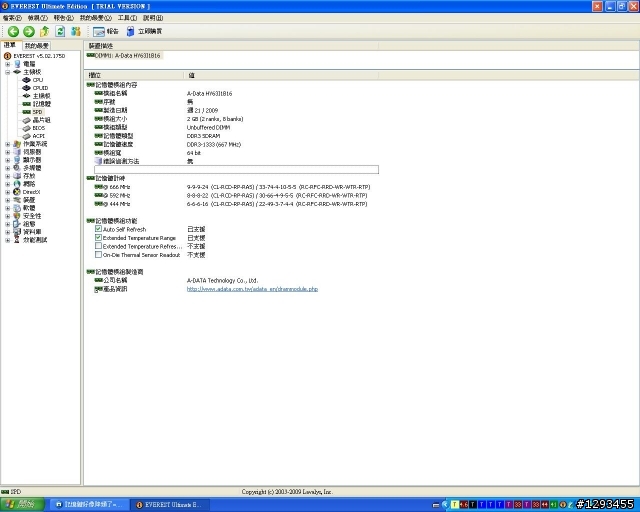Click the CPUID chip icon in the tree
This screenshot has width=640, height=512.
tap(27, 88)
